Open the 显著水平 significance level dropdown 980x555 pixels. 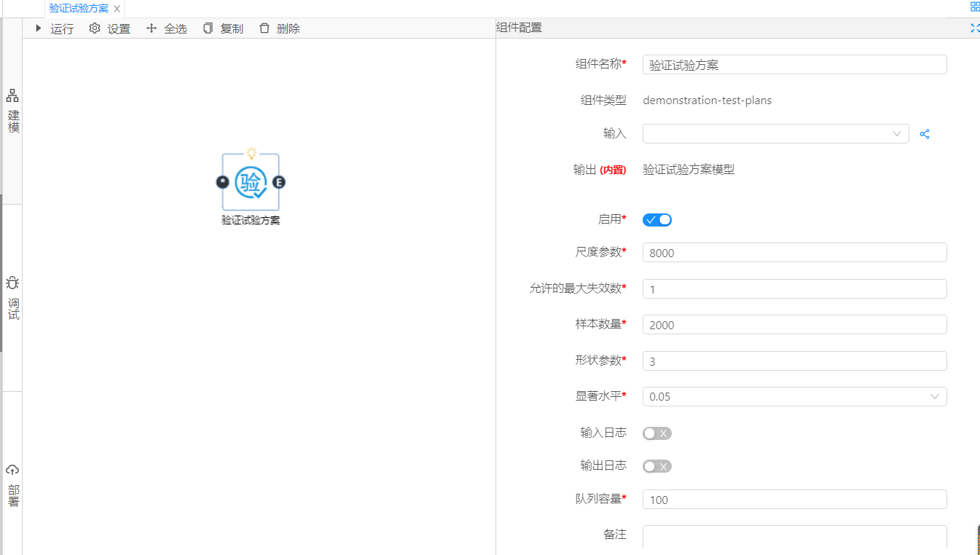[794, 397]
